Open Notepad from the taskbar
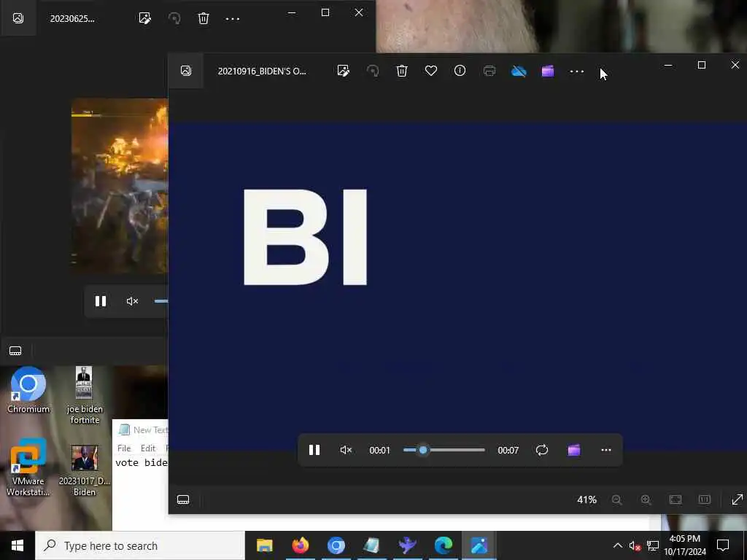Image resolution: width=747 pixels, height=560 pixels. click(x=371, y=545)
